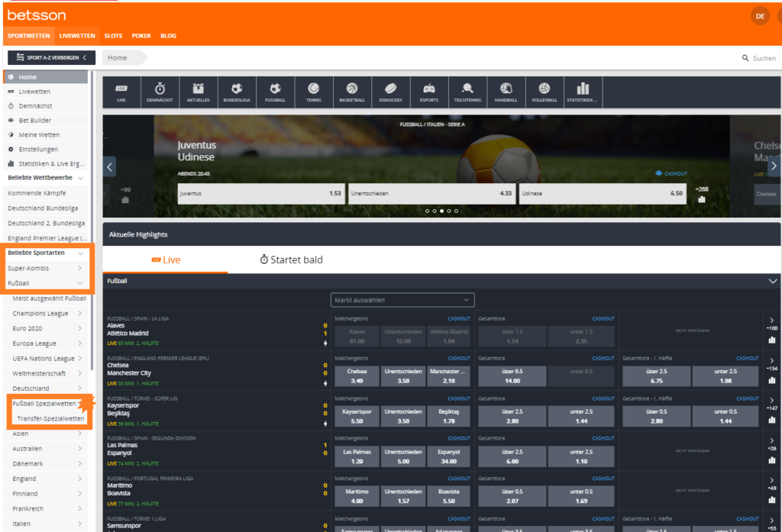Image resolution: width=782 pixels, height=532 pixels.
Task: Expand more markets for Chelsea match
Action: pos(771,360)
